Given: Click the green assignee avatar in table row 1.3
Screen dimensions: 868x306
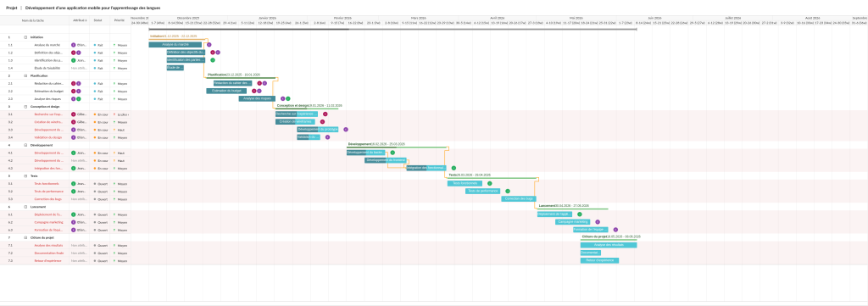Looking at the screenshot, I should pyautogui.click(x=74, y=60).
